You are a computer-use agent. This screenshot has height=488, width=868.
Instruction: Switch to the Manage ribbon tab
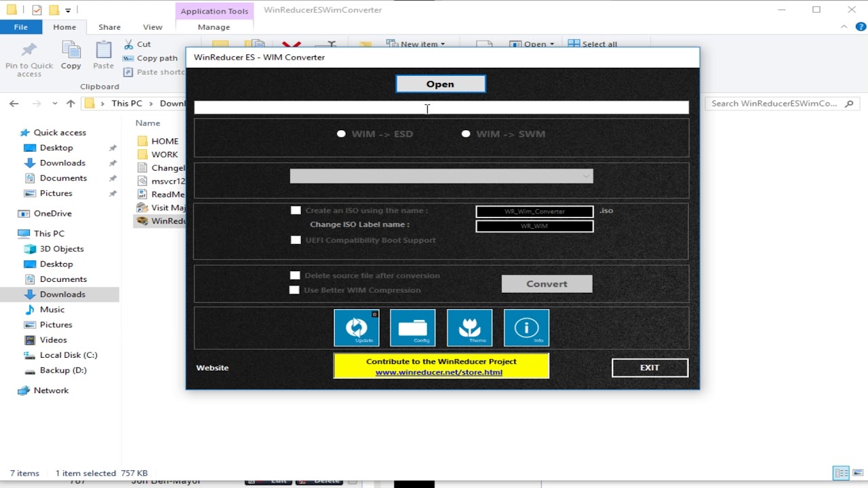[x=214, y=27]
